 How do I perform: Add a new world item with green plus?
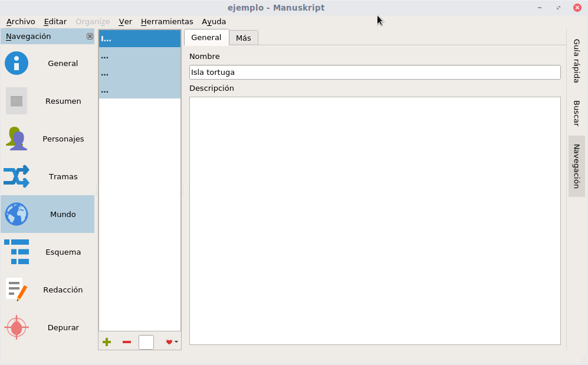click(x=107, y=342)
